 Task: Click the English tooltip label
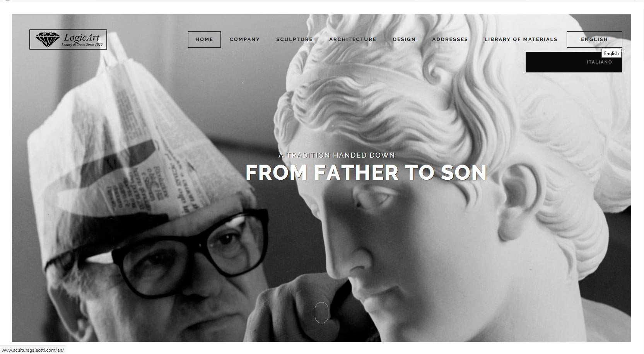(x=611, y=53)
